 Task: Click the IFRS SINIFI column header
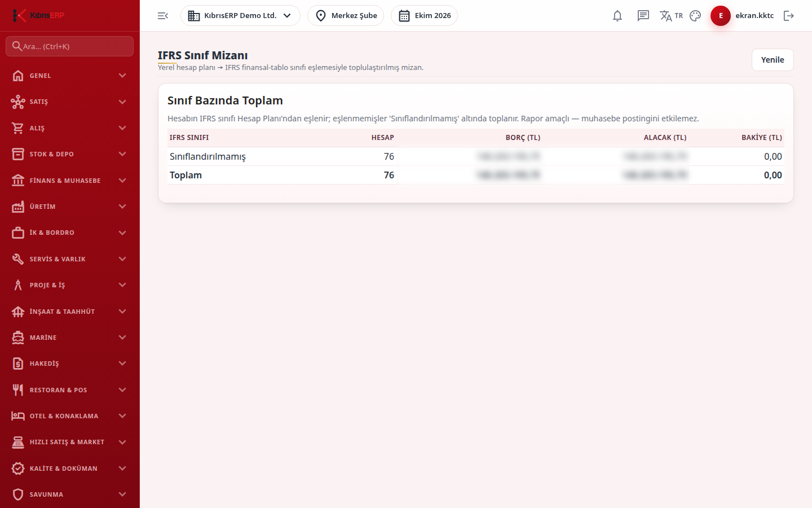[x=189, y=138]
